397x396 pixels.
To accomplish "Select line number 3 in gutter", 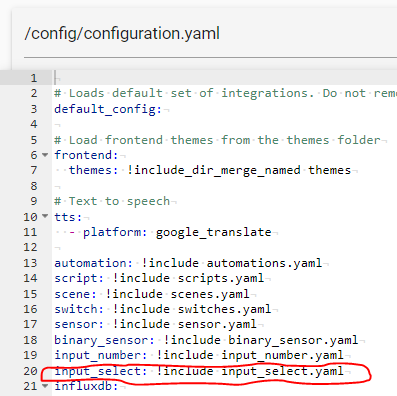I will 34,109.
